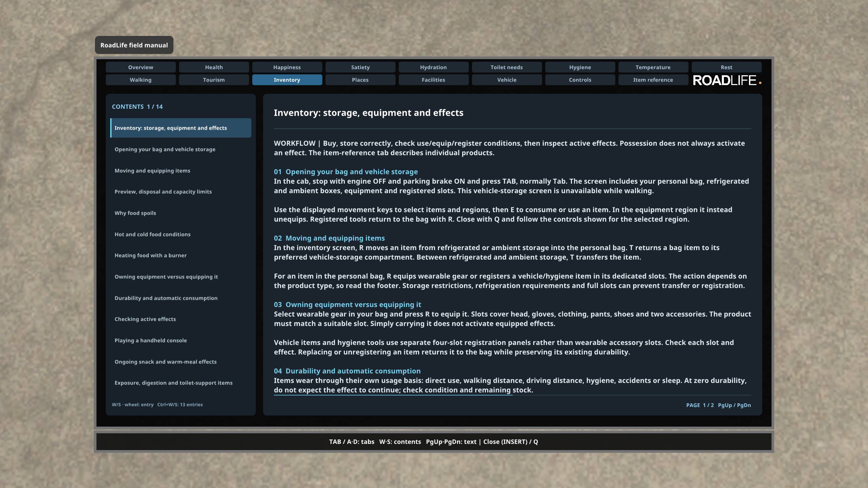Switch to the Vehicle tab
The image size is (868, 488).
(x=507, y=80)
